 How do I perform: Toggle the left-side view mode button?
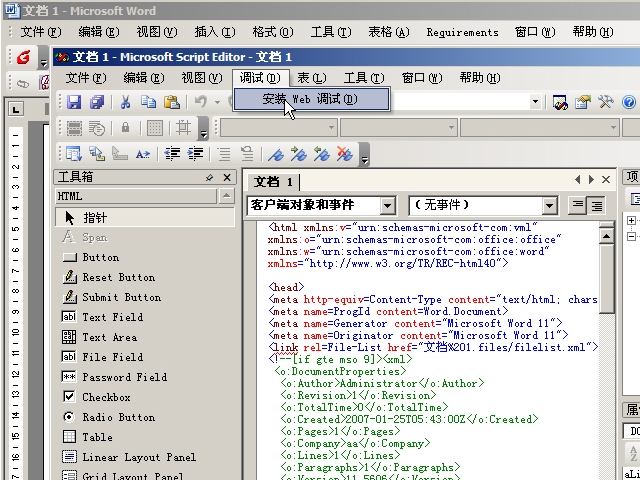[578, 205]
